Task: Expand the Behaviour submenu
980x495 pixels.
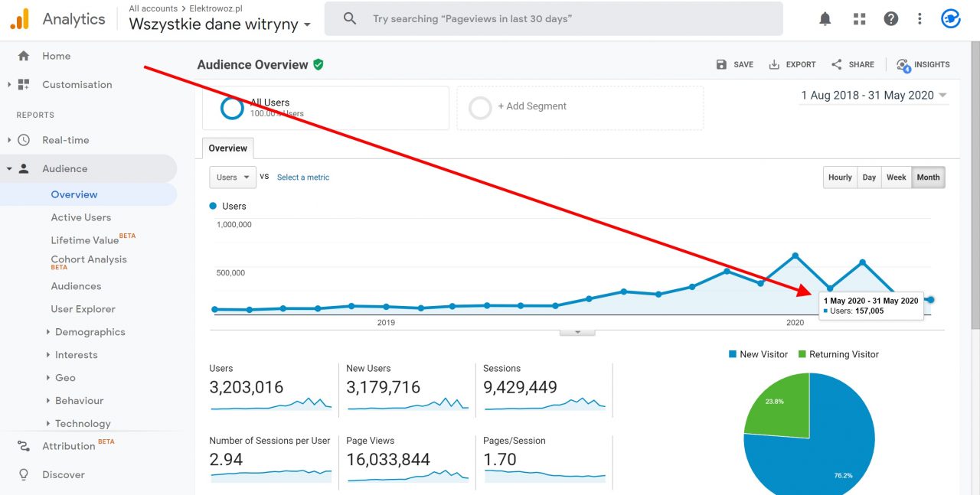Action: pos(48,401)
